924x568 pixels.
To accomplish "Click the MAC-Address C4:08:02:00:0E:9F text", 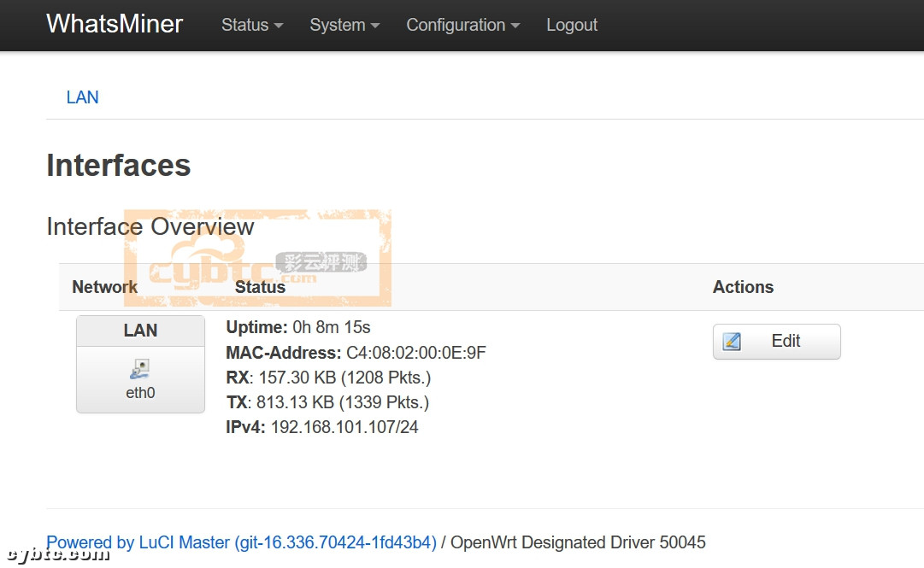I will (x=356, y=353).
